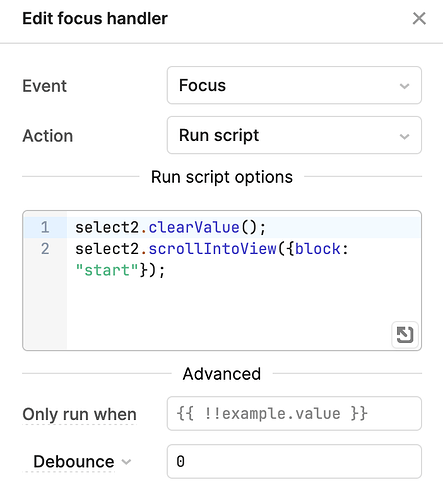This screenshot has height=499, width=443.
Task: Click the "start" string in the script
Action: 107,270
